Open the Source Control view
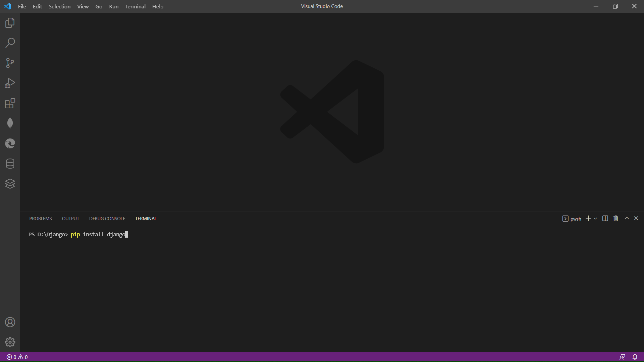 [x=10, y=63]
